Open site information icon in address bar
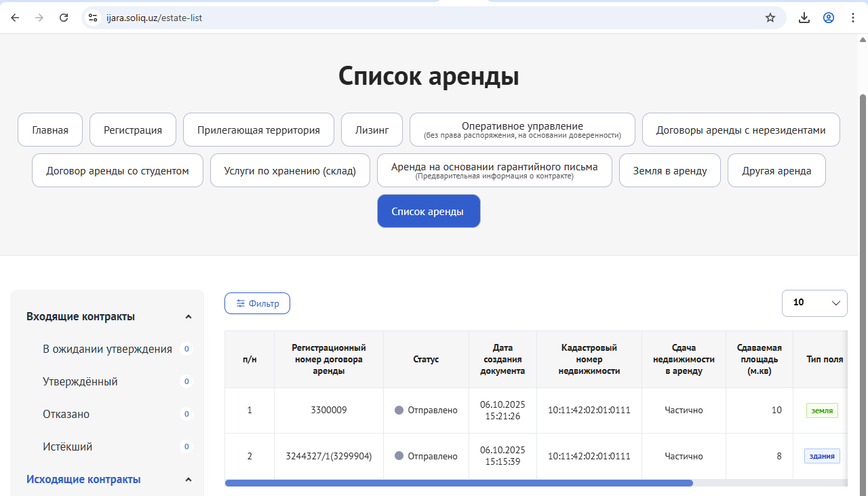The height and width of the screenshot is (496, 868). (x=94, y=18)
